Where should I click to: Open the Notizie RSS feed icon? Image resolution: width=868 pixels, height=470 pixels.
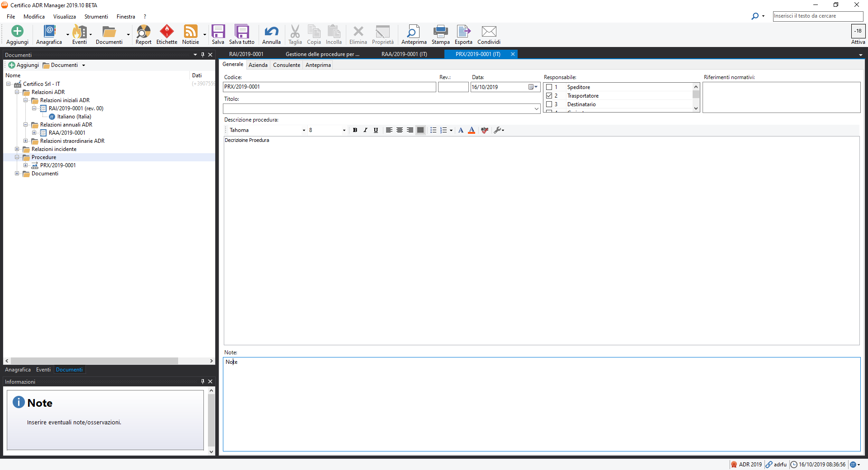pyautogui.click(x=190, y=32)
